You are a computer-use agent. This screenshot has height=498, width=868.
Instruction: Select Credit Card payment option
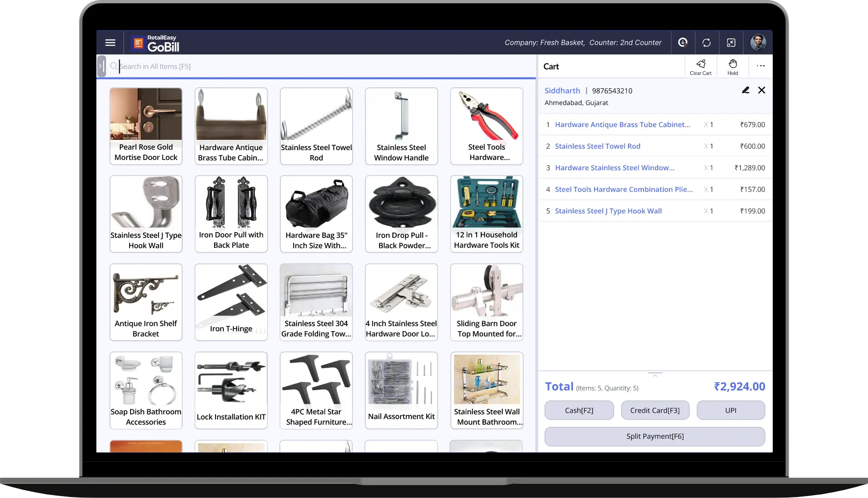(655, 410)
